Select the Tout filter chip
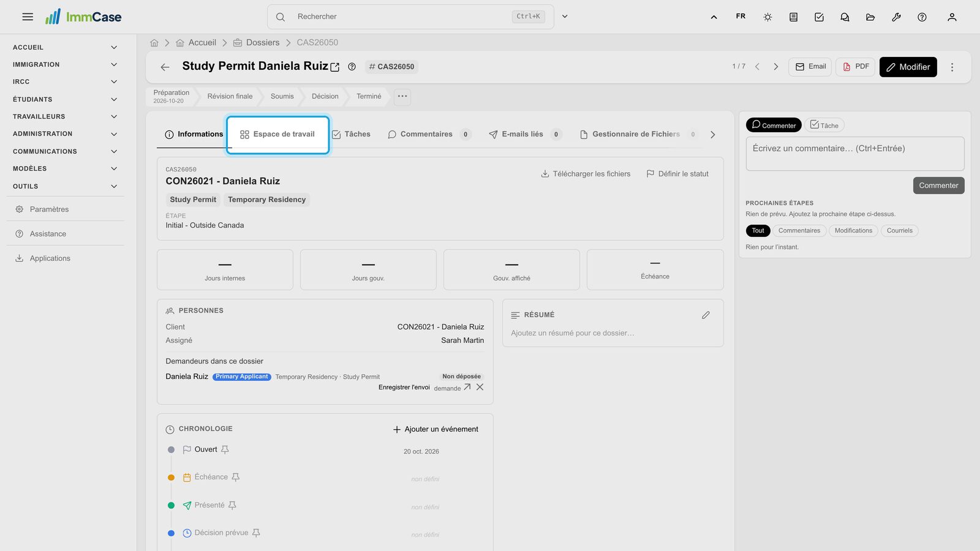The image size is (980, 551). 758,231
